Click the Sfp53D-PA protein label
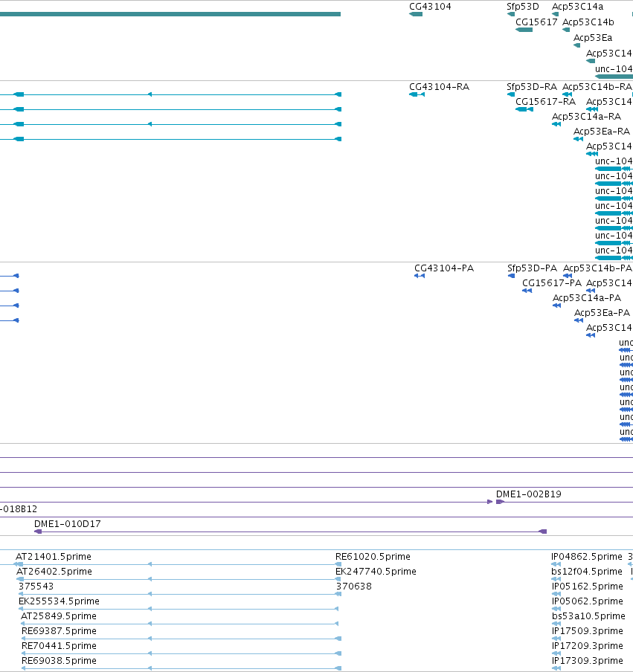633x672 pixels. (533, 268)
